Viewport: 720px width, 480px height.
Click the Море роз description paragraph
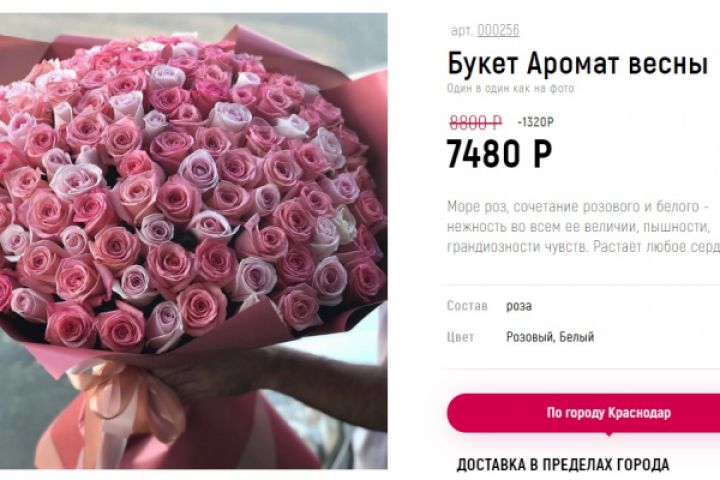(x=584, y=226)
